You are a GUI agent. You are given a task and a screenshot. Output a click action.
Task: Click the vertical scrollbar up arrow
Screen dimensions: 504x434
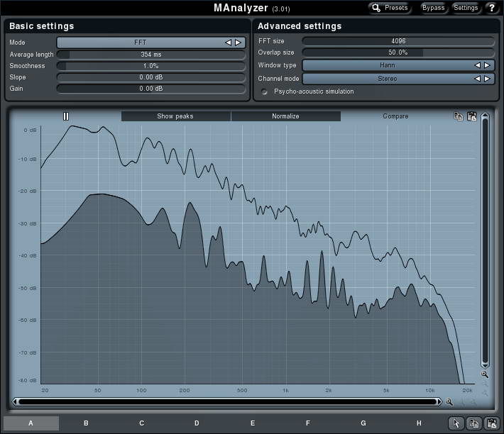(485, 116)
